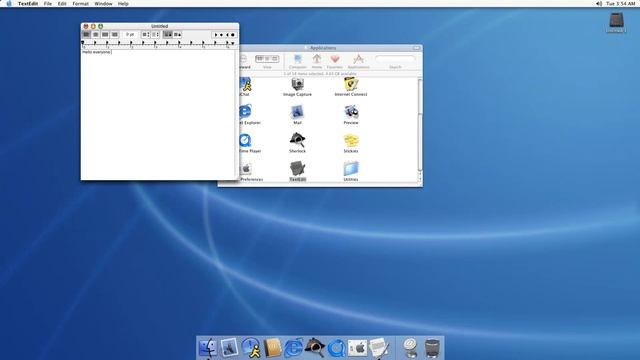640x360 pixels.
Task: Click the "0 pt" spacing field
Action: point(130,35)
